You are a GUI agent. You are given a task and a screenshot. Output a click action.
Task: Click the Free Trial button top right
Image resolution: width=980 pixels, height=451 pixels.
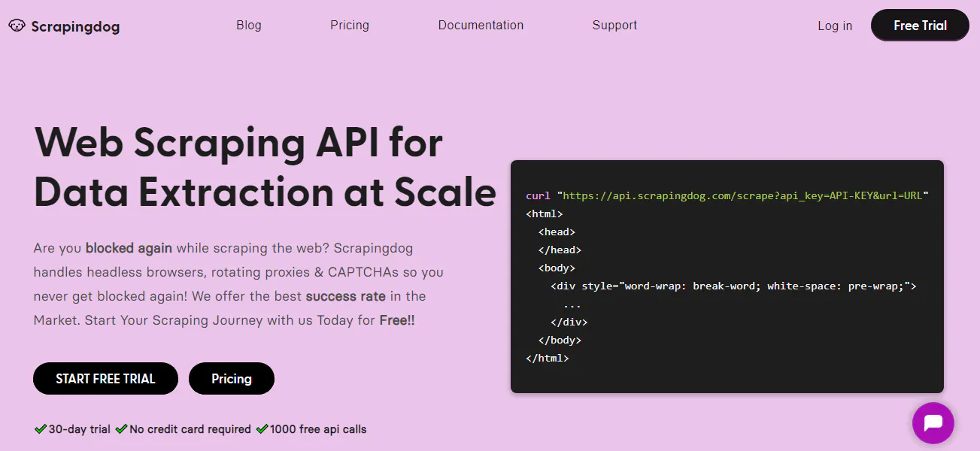point(919,25)
